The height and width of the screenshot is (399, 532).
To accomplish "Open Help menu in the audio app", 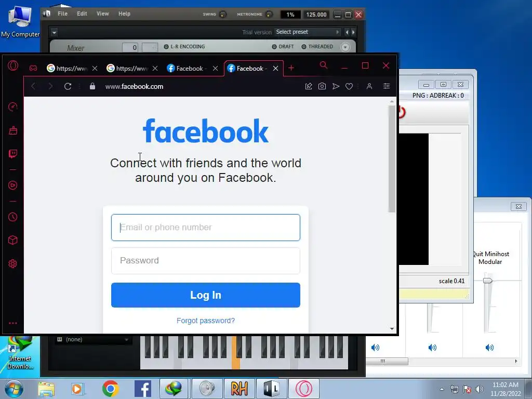I will (x=124, y=14).
